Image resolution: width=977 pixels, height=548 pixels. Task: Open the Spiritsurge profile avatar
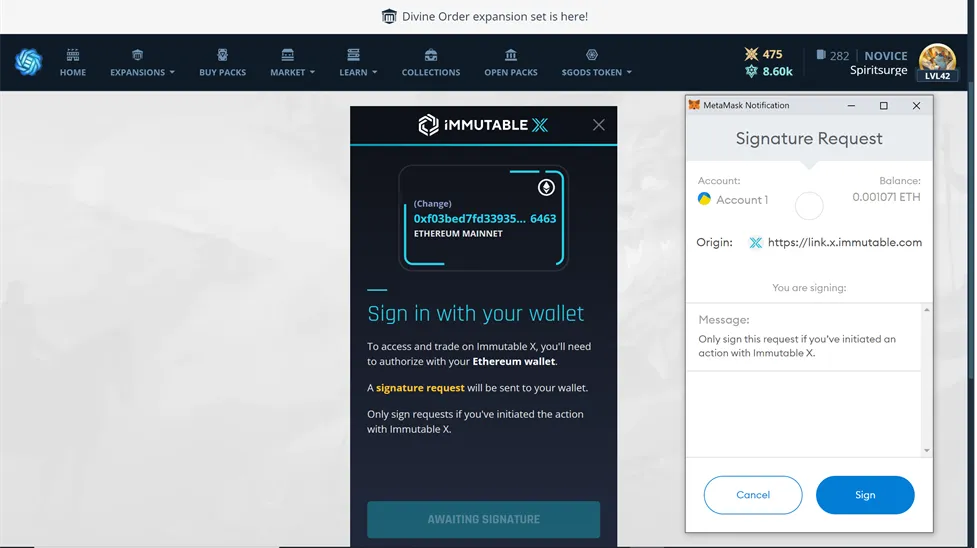pyautogui.click(x=937, y=62)
